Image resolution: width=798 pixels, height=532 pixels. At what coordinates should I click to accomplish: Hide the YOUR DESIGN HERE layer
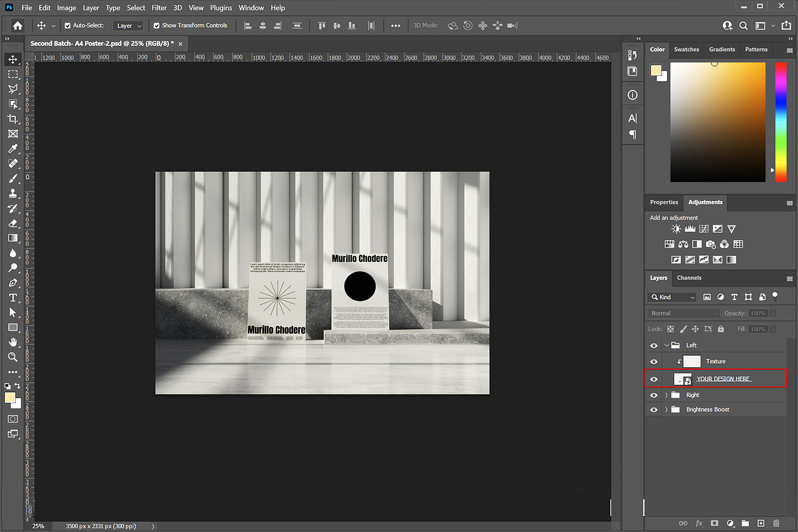654,378
